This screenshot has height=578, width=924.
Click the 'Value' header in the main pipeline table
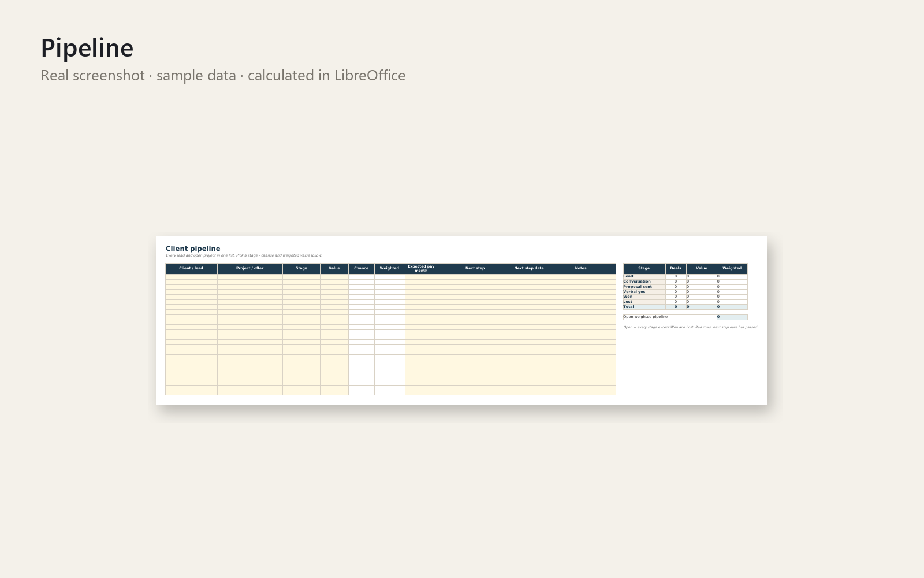click(334, 268)
